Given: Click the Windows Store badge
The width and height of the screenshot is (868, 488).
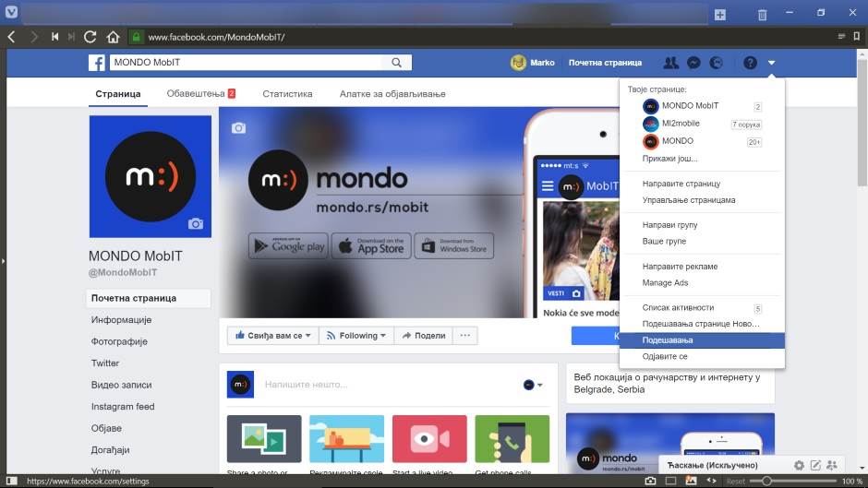Looking at the screenshot, I should point(454,246).
